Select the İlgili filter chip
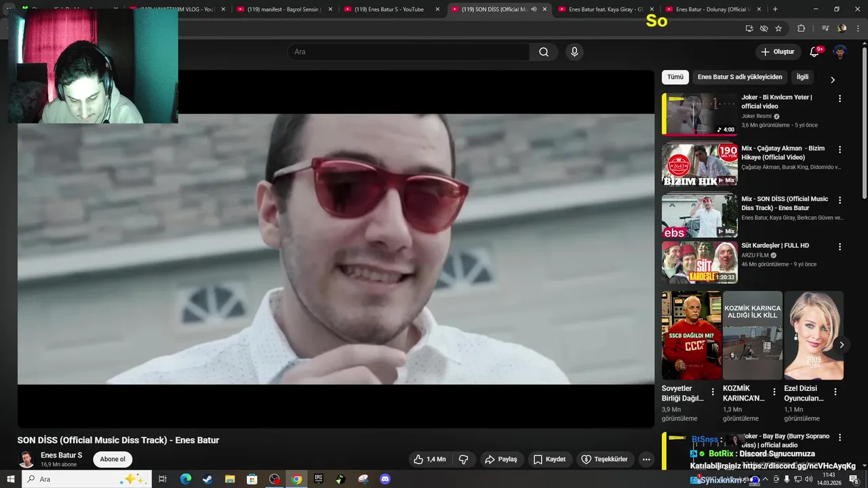Viewport: 868px width, 488px height. pyautogui.click(x=802, y=77)
